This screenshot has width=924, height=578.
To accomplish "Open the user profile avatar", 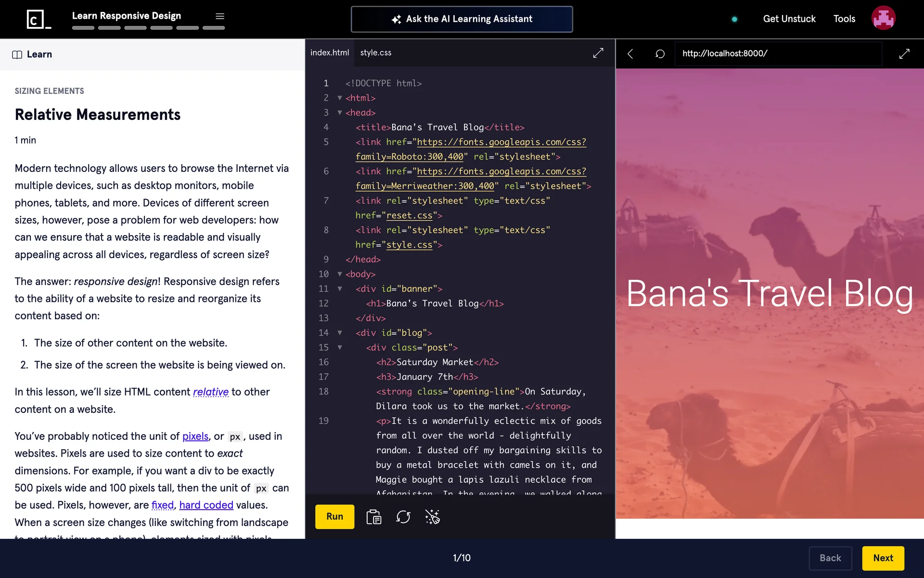I will (x=883, y=18).
